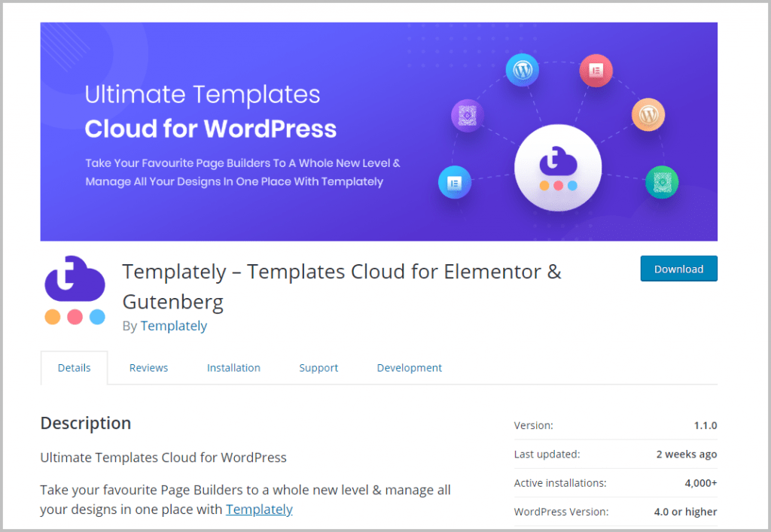Viewport: 771px width, 532px height.
Task: Click the blue Elementor icon in banner
Action: pos(454,183)
